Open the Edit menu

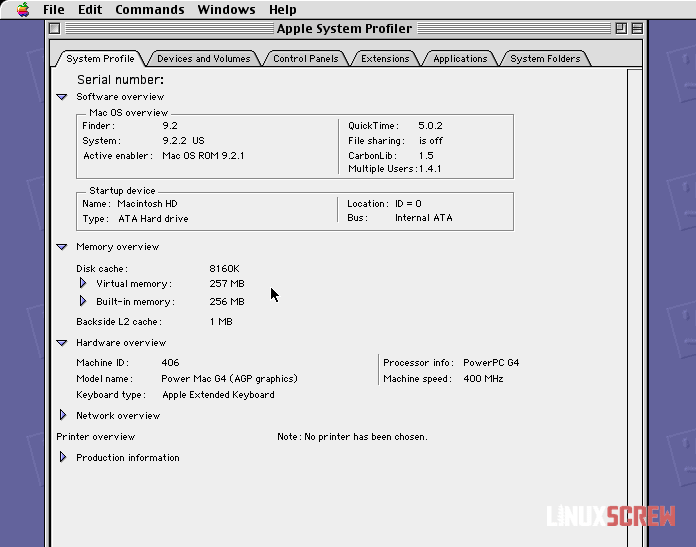(x=90, y=9)
